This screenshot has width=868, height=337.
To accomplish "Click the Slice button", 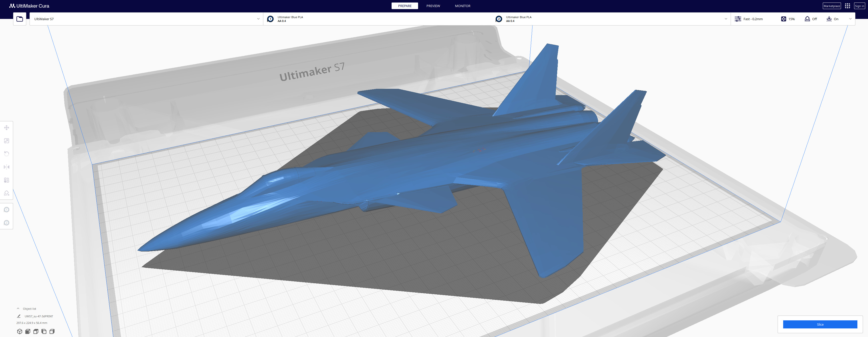I will pos(820,324).
